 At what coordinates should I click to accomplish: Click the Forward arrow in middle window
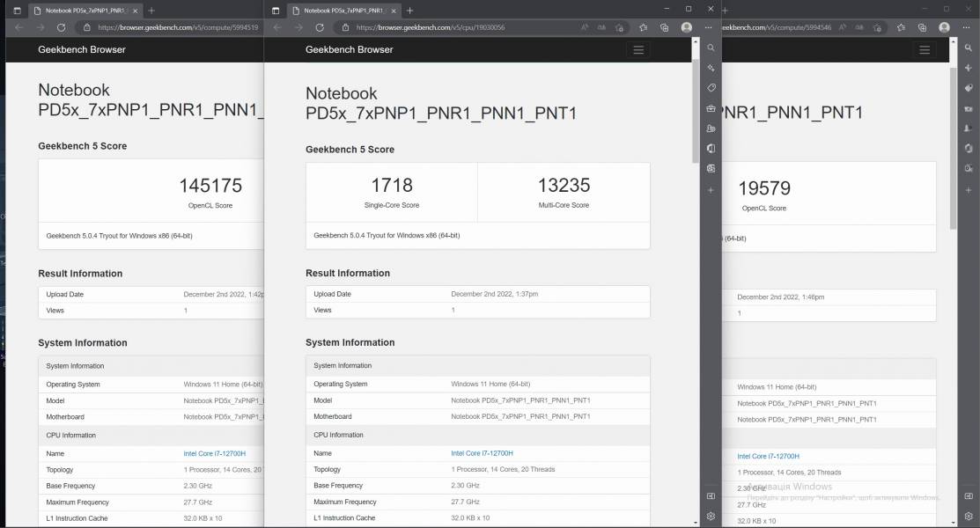tap(298, 27)
